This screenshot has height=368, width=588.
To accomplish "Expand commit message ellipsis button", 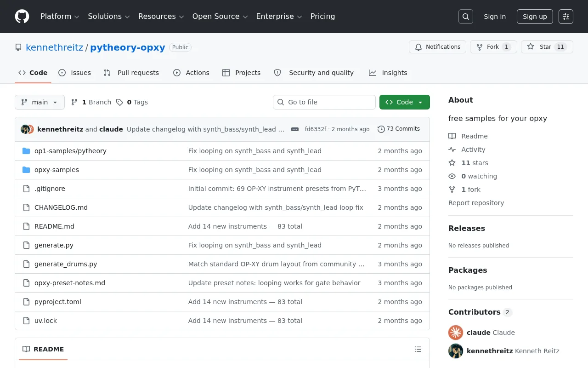I will (295, 129).
